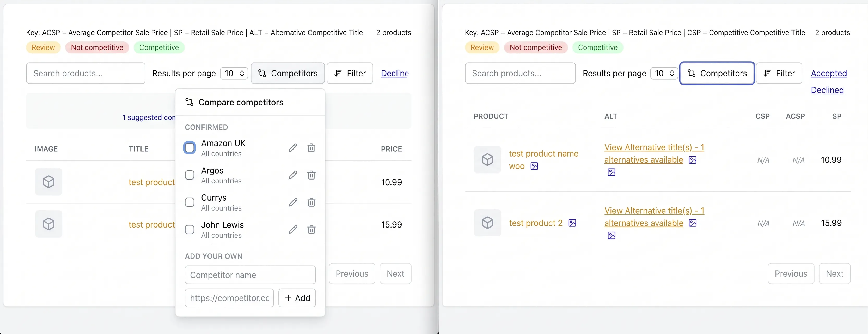Image resolution: width=868 pixels, height=334 pixels.
Task: Click the competitor URL input field
Action: (x=229, y=298)
